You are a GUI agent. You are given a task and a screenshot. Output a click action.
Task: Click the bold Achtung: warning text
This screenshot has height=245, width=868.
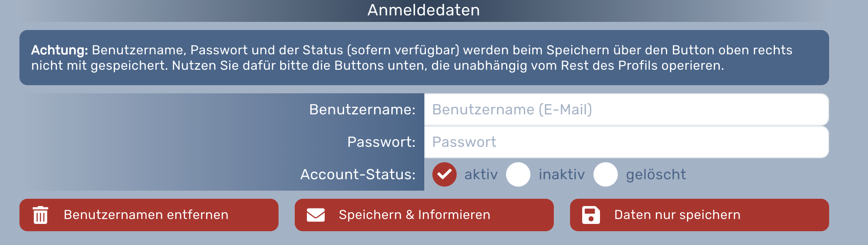pos(60,50)
